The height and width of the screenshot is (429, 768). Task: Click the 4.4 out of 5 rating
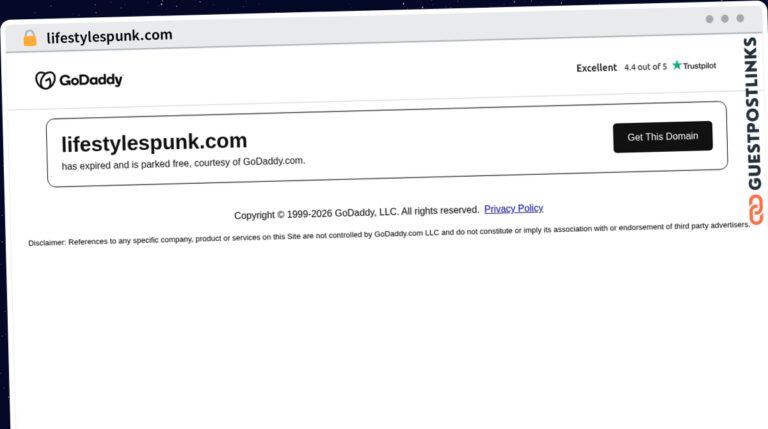coord(646,67)
